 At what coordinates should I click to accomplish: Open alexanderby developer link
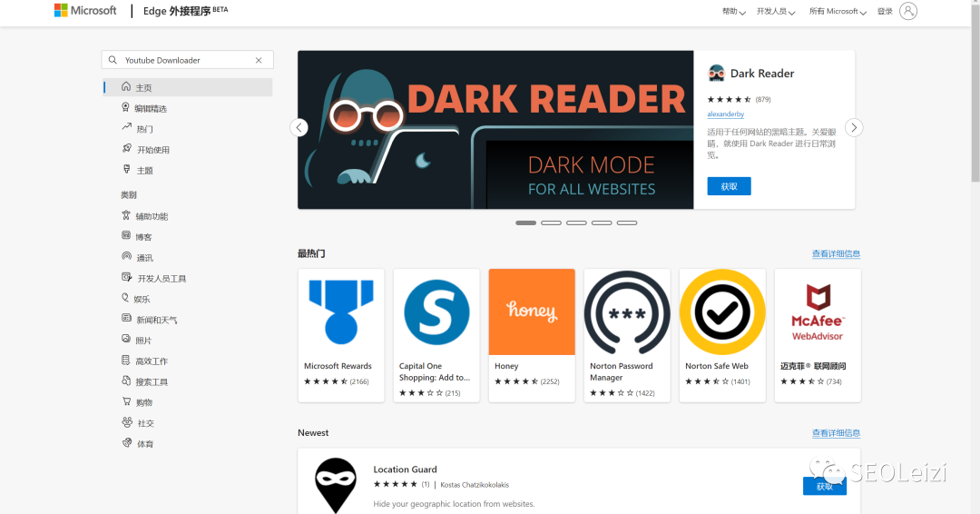pos(726,114)
